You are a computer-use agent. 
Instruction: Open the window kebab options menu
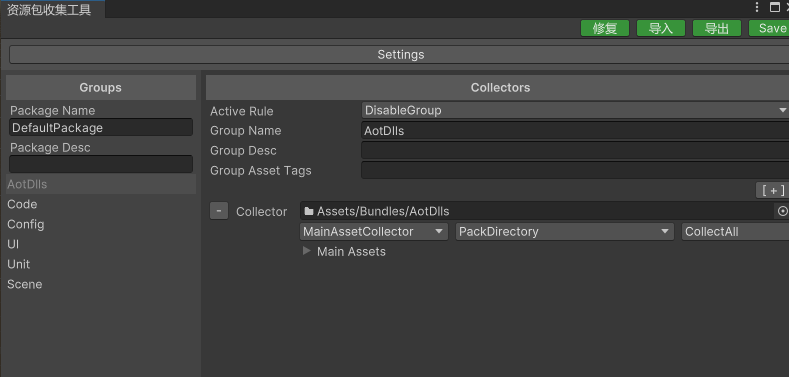click(x=757, y=7)
